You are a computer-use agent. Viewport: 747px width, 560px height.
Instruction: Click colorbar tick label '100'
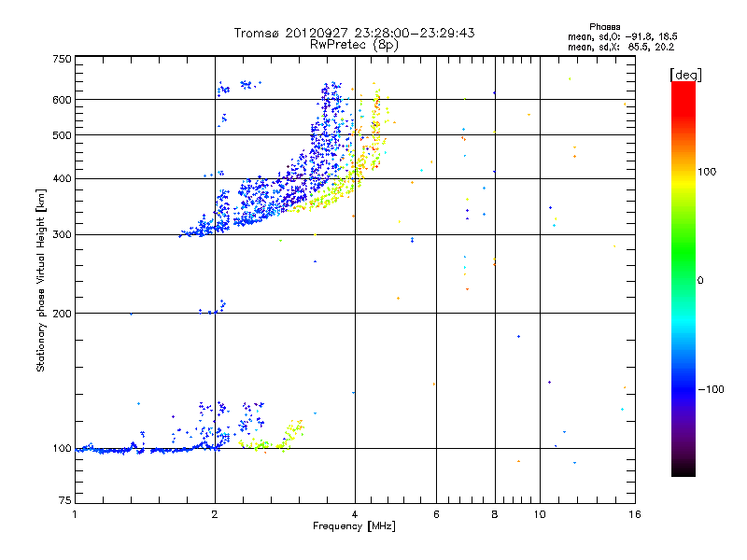pyautogui.click(x=707, y=172)
